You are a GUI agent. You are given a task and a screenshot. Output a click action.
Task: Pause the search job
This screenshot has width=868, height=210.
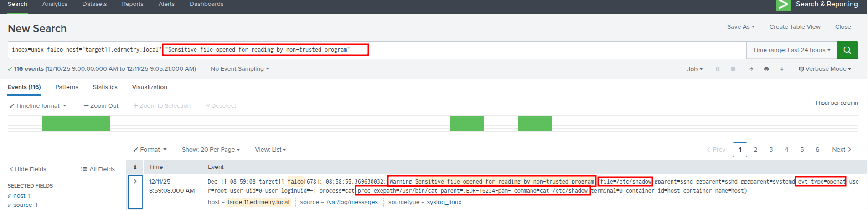(x=718, y=69)
